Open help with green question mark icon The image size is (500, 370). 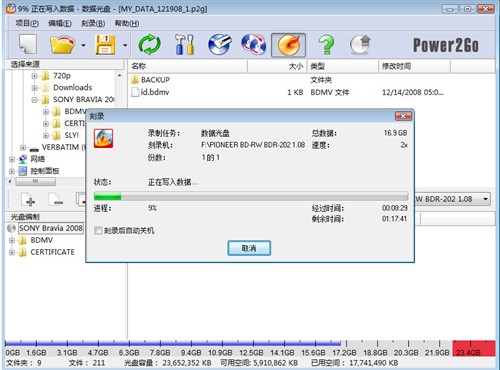pyautogui.click(x=326, y=45)
